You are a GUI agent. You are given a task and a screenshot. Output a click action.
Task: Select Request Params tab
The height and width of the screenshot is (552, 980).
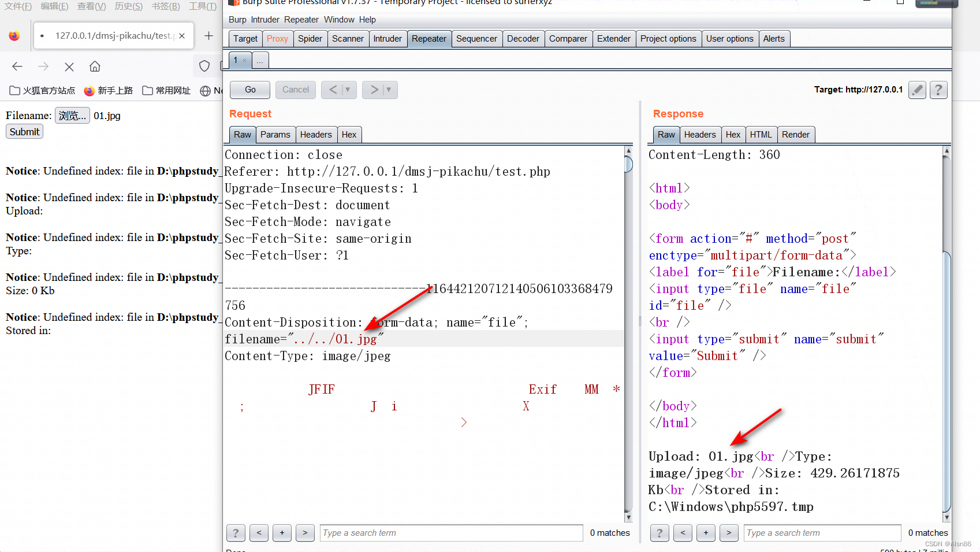coord(275,135)
